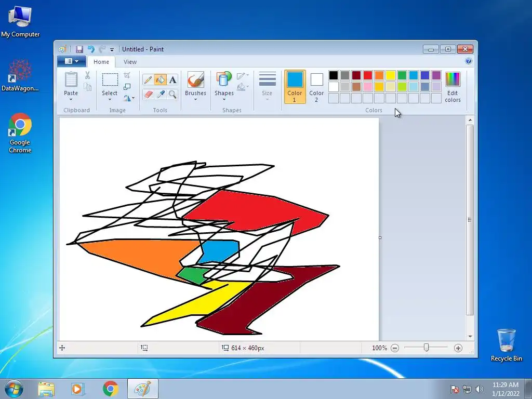Open the Paint file menu button
Image resolution: width=532 pixels, height=399 pixels.
pos(72,61)
